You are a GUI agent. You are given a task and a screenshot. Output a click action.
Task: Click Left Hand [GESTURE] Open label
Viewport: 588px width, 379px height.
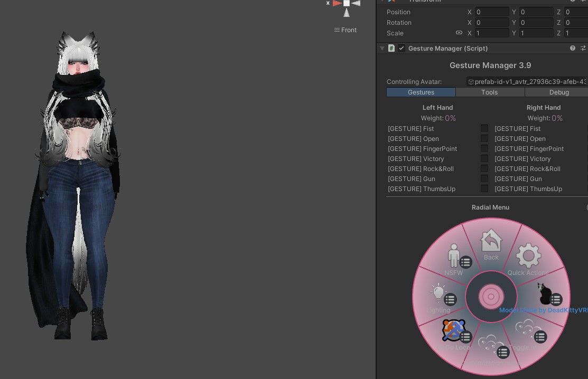pos(413,139)
